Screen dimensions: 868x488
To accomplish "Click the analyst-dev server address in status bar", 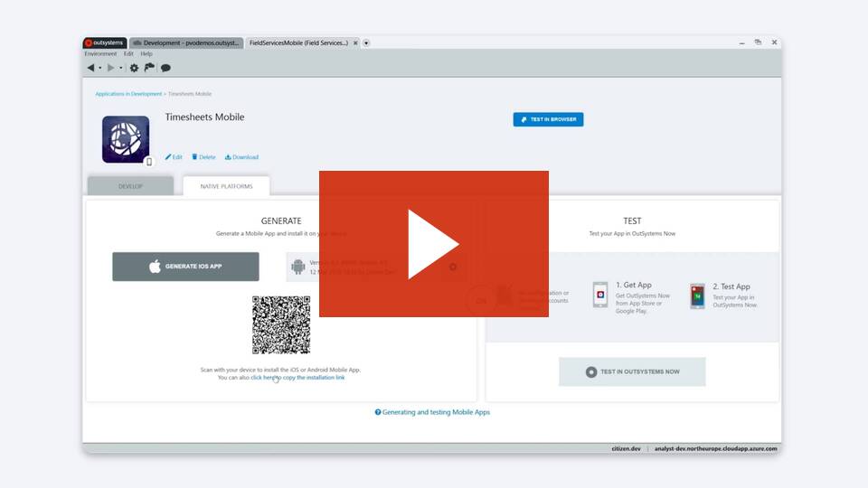I will click(716, 449).
